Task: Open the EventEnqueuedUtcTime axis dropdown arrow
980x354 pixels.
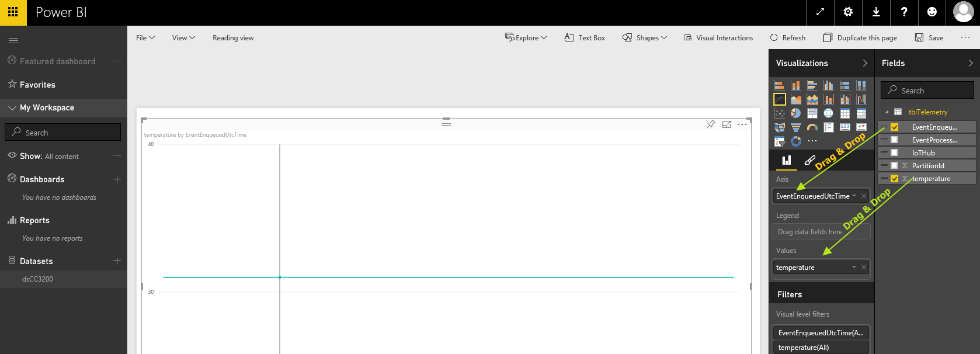Action: point(854,196)
